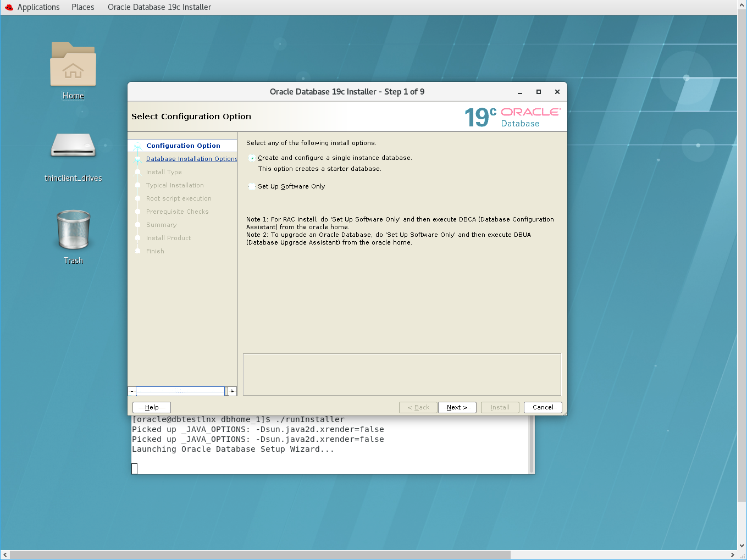Click the terminal window's vertical scrollbar
The width and height of the screenshot is (747, 560).
click(x=532, y=444)
